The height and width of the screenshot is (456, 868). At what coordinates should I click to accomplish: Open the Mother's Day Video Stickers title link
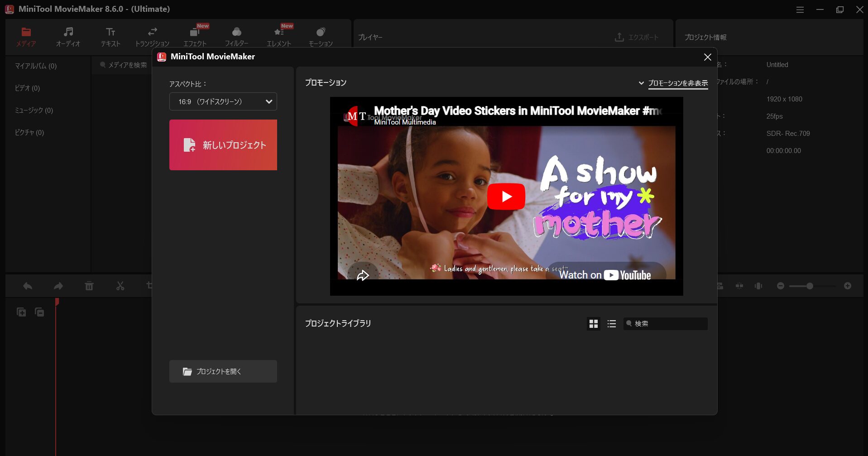[x=518, y=110]
